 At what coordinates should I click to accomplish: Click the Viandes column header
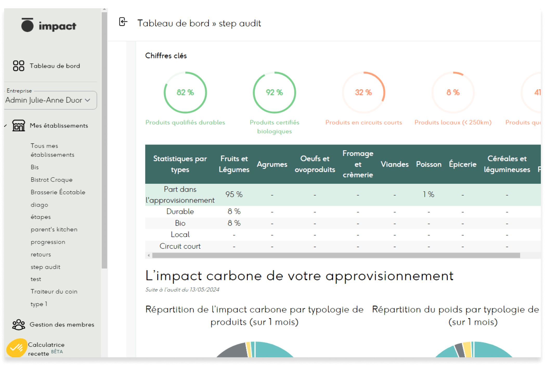click(x=394, y=164)
